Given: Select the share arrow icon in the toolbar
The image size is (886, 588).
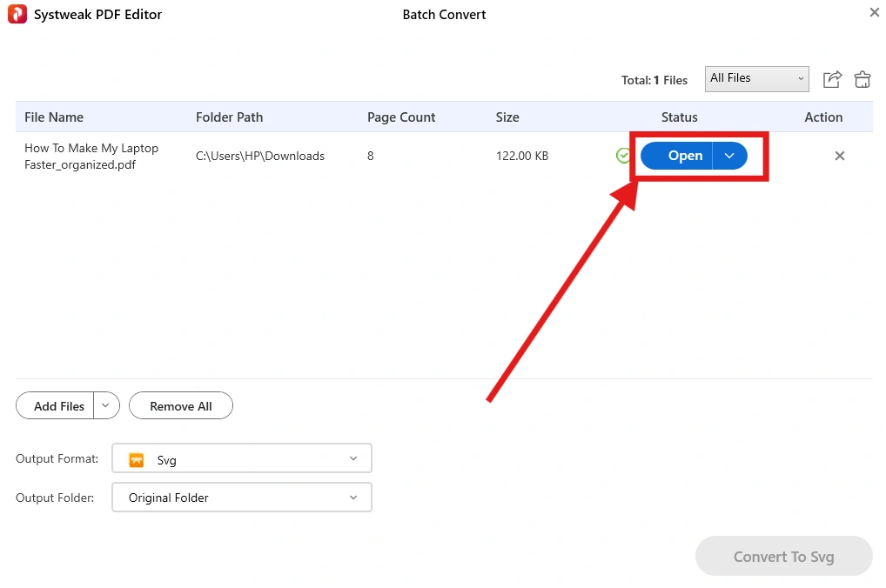Looking at the screenshot, I should pos(831,78).
